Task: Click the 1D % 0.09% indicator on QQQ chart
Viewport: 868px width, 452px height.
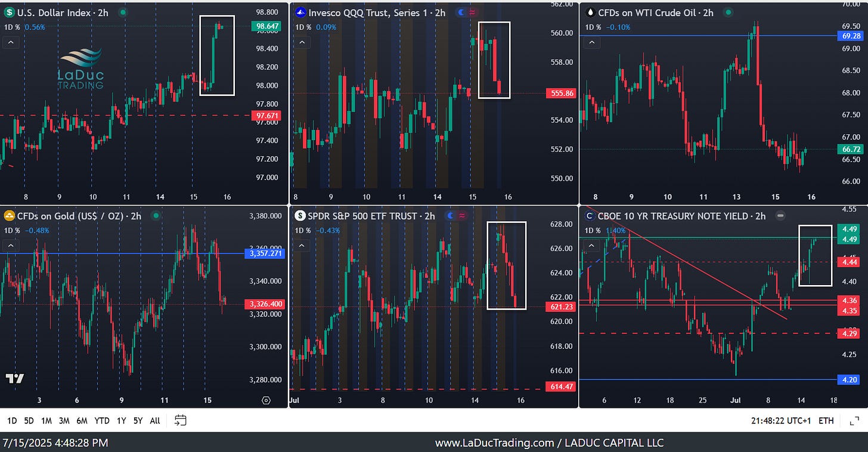Action: point(316,27)
